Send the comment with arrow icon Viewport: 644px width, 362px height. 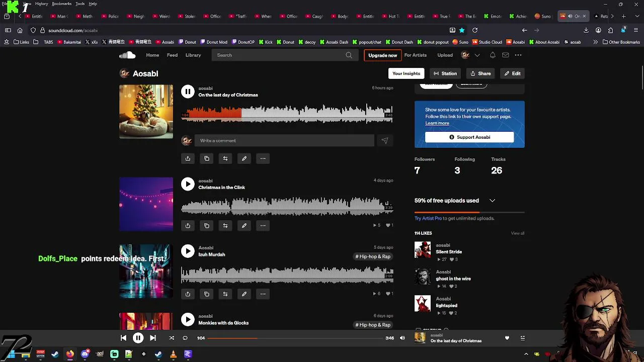[x=385, y=141]
